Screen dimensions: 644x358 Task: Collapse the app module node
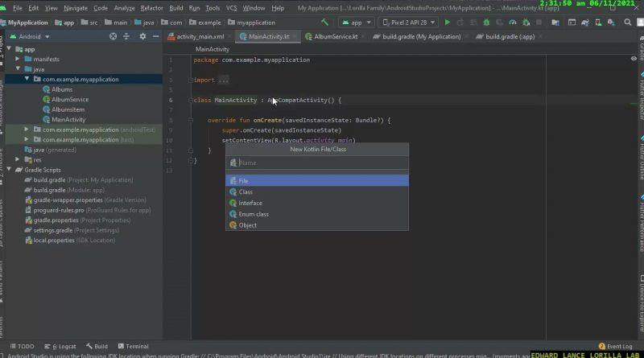coord(9,49)
